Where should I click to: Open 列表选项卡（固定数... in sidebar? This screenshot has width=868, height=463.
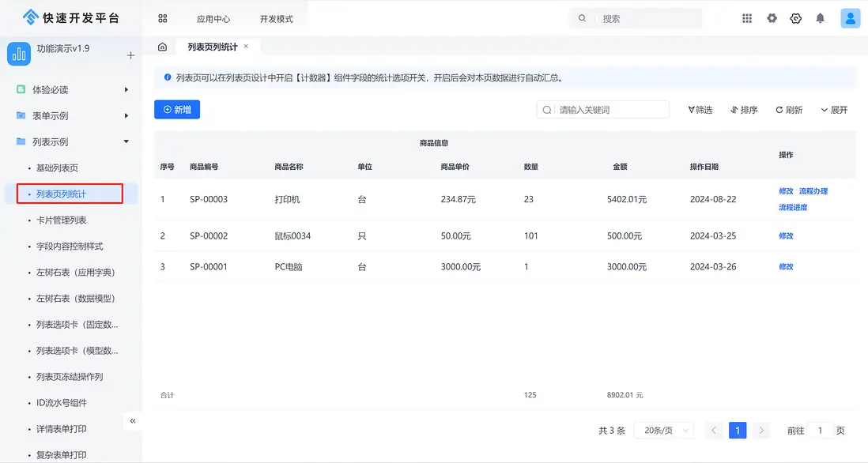[77, 325]
